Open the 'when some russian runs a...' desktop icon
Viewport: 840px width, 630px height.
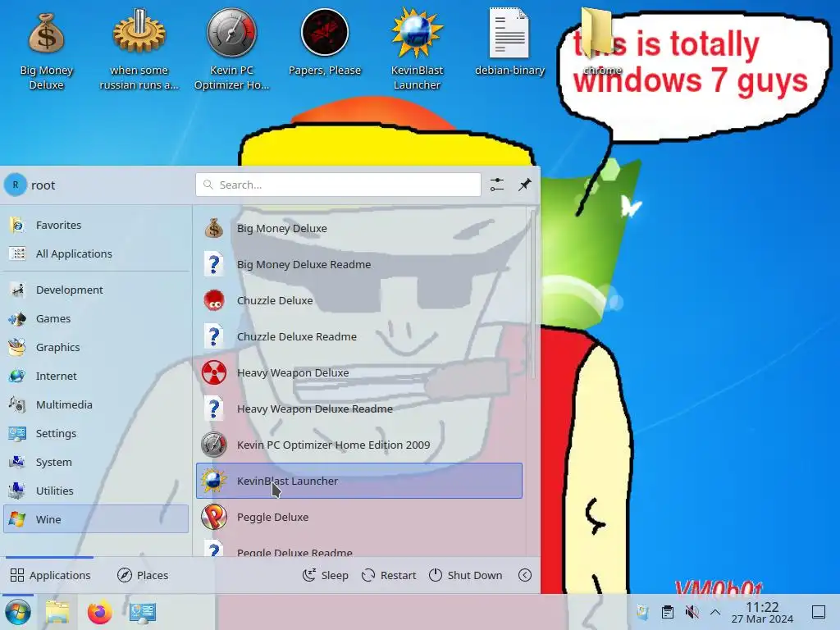click(139, 49)
